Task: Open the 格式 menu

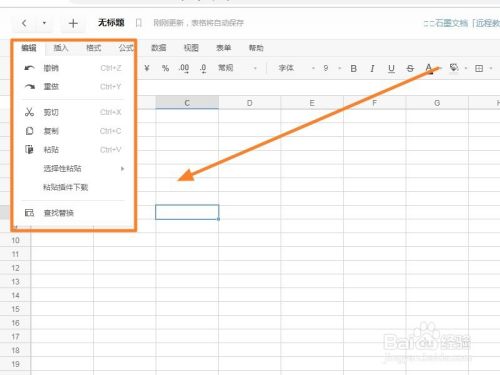Action: (x=93, y=48)
